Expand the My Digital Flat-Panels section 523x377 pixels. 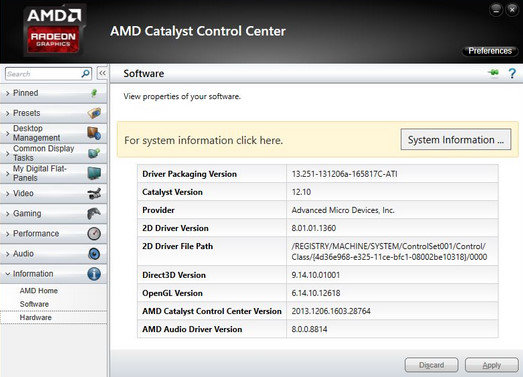coord(53,173)
